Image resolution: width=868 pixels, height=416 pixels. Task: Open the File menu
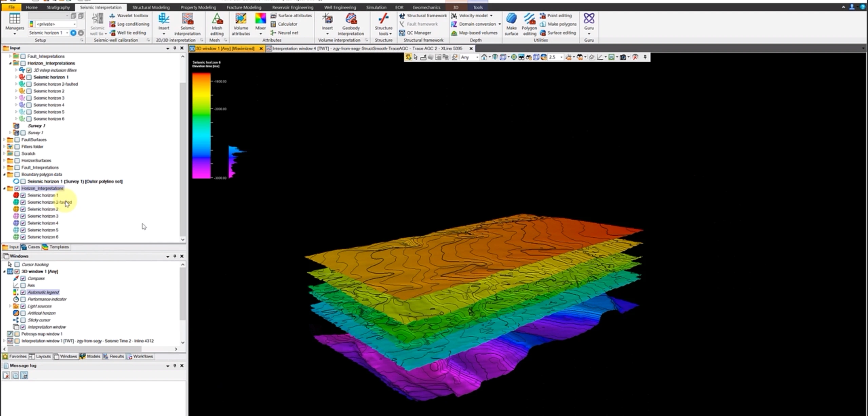pos(11,7)
